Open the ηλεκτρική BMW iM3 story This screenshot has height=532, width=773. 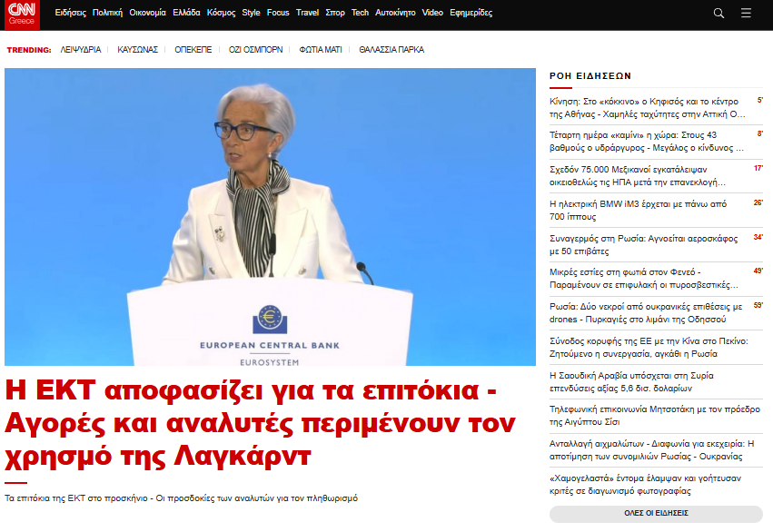click(638, 211)
